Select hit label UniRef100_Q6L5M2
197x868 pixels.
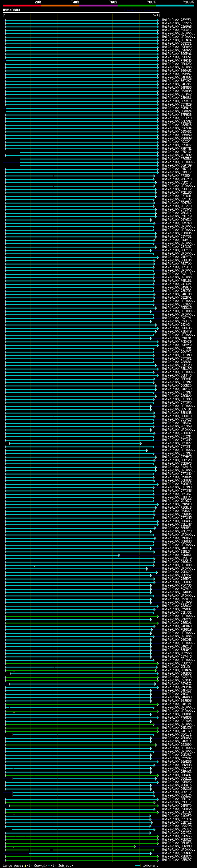(176, 121)
